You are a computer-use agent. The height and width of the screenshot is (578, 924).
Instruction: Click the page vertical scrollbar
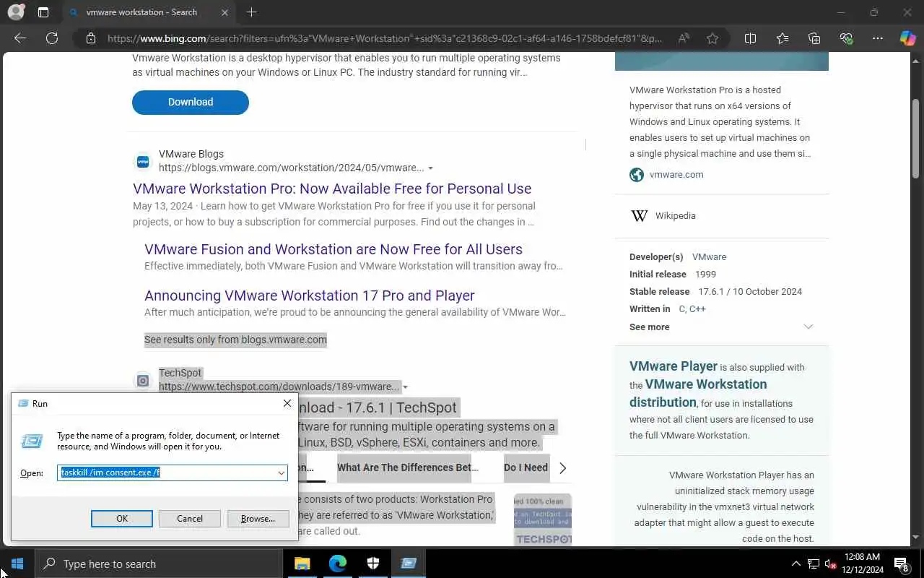point(916,137)
